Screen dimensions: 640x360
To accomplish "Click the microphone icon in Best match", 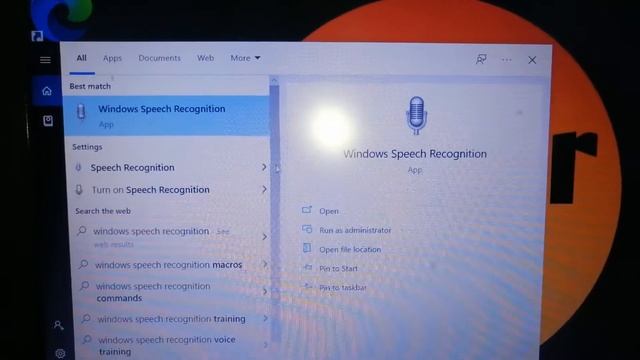I will coord(81,111).
